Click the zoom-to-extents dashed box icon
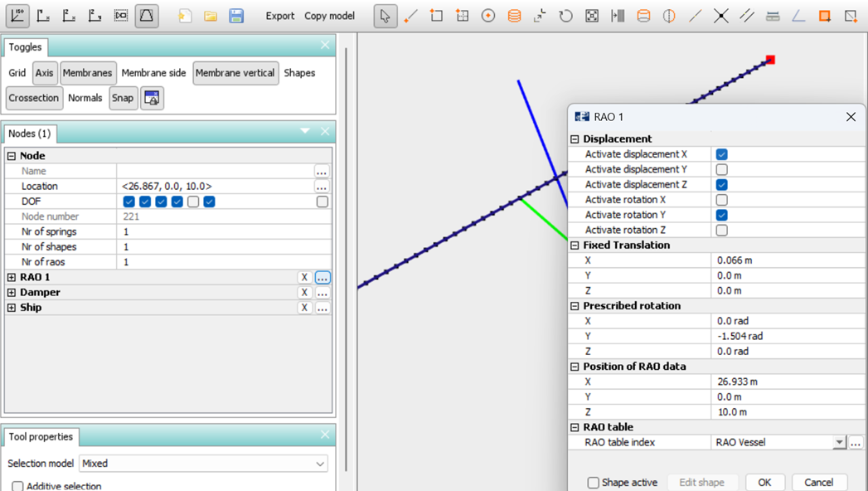868x491 pixels. pos(121,16)
